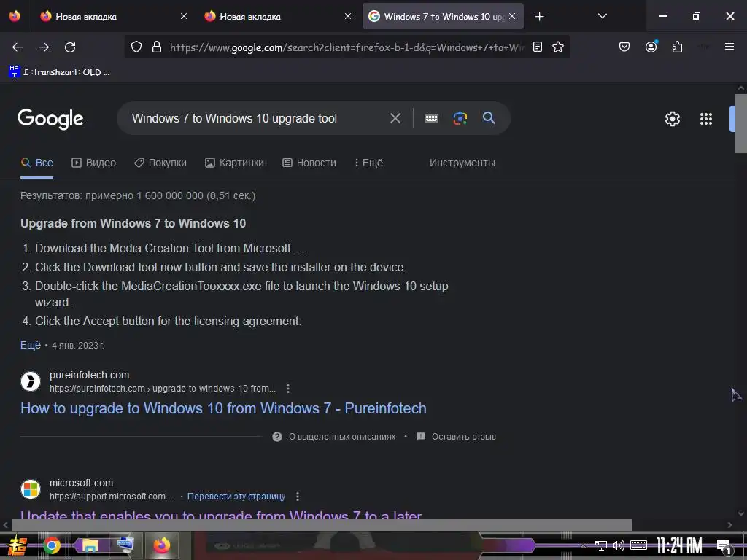Submit search with magnifier icon
Screen dimensions: 747x560
[489, 117]
